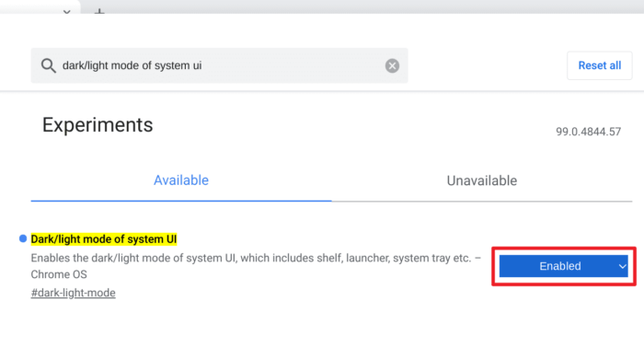Switch to the Unavailable tab
This screenshot has width=644, height=359.
click(482, 180)
